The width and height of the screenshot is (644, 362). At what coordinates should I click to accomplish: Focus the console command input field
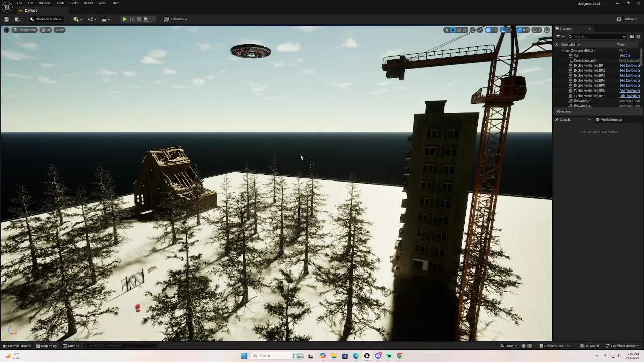pos(120,346)
